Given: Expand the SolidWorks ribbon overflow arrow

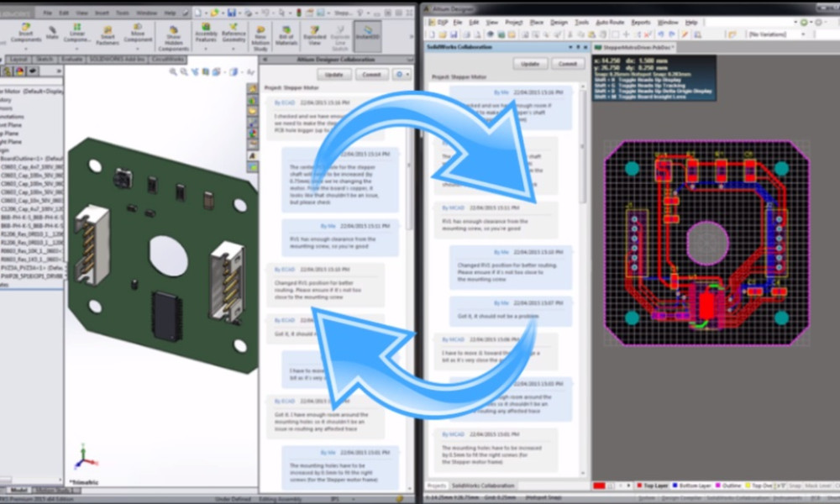Looking at the screenshot, I should (x=412, y=36).
